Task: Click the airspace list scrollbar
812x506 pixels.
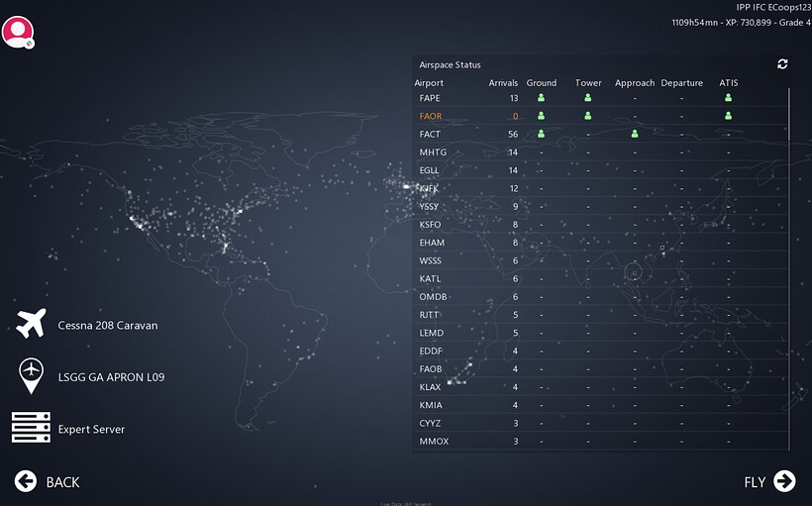Action: click(789, 269)
